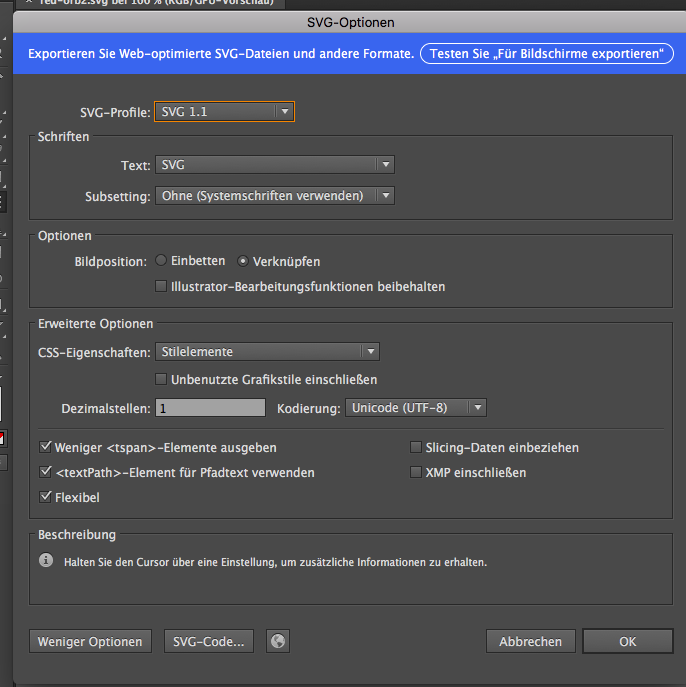Viewport: 686px width, 687px height.
Task: Check Unbenutzte Grafikstile einschließen
Action: pos(162,380)
